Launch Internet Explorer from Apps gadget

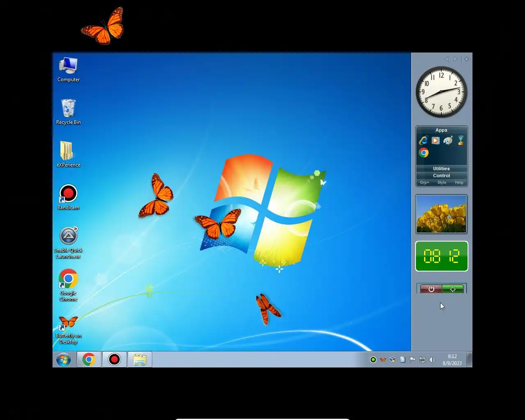point(424,141)
